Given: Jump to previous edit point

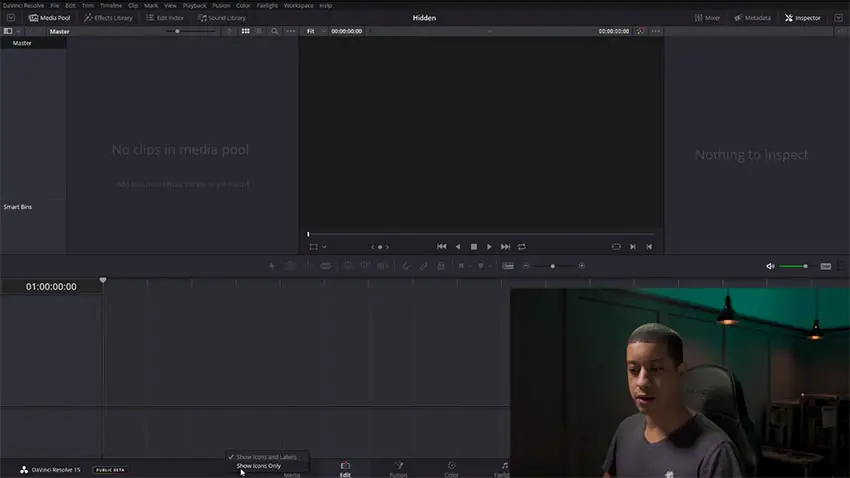Looking at the screenshot, I should click(649, 247).
